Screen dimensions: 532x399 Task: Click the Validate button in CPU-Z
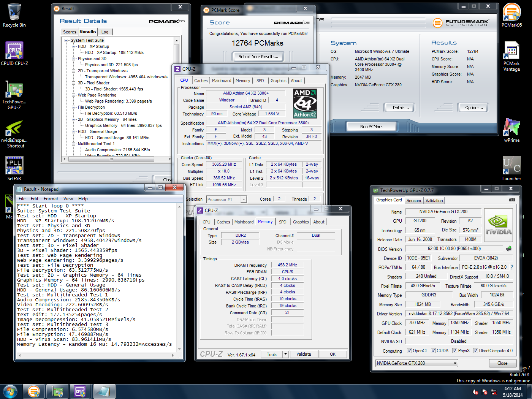(304, 354)
